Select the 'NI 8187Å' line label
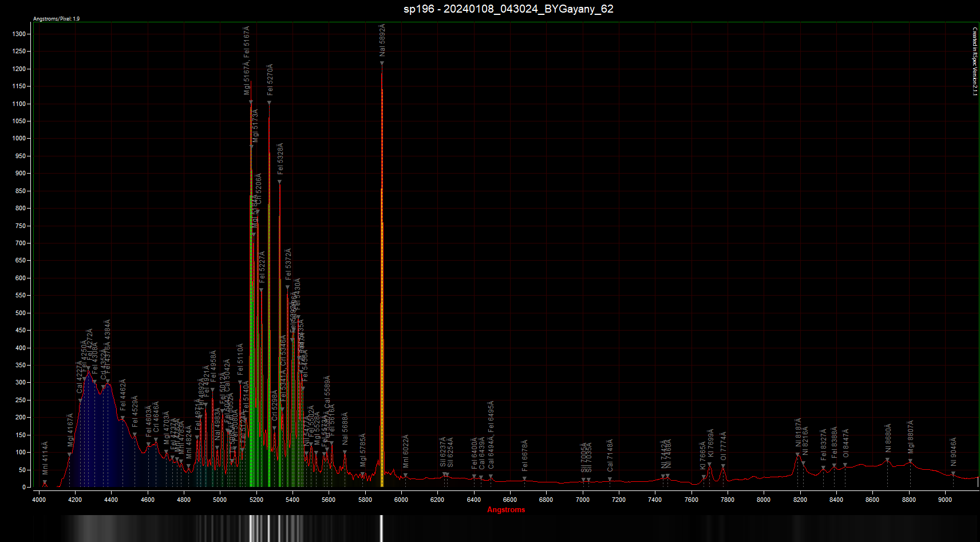 (x=799, y=433)
